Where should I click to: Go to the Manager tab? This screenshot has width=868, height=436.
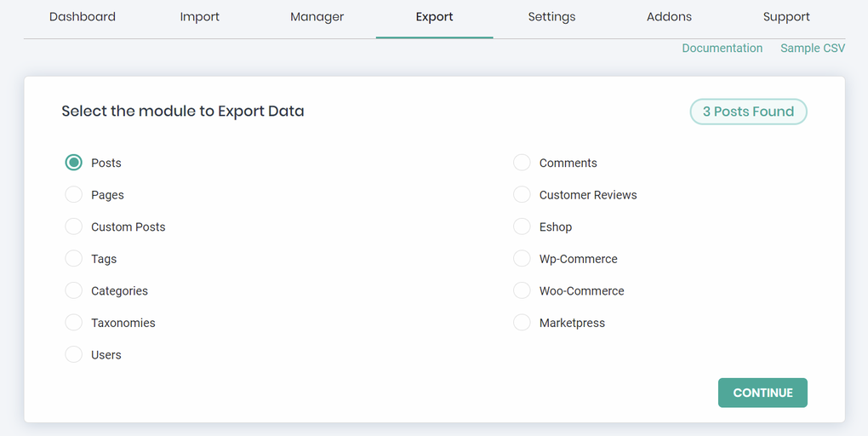click(x=317, y=17)
